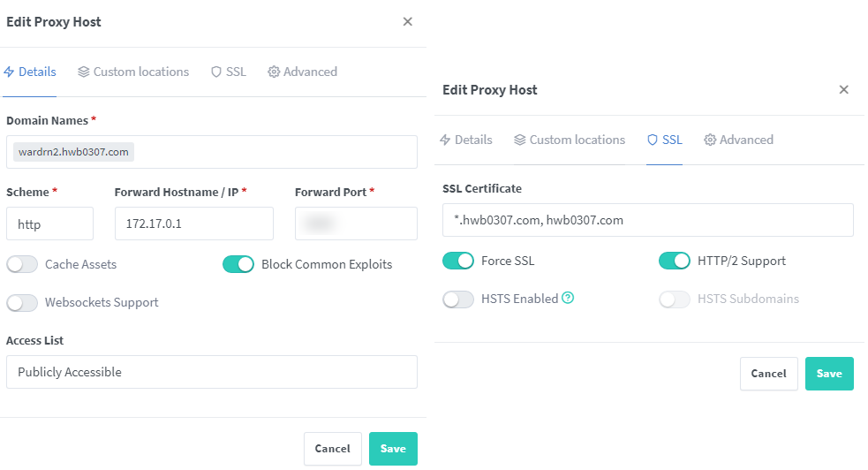Open the Scheme dropdown showing http
The height and width of the screenshot is (470, 868).
click(x=49, y=224)
